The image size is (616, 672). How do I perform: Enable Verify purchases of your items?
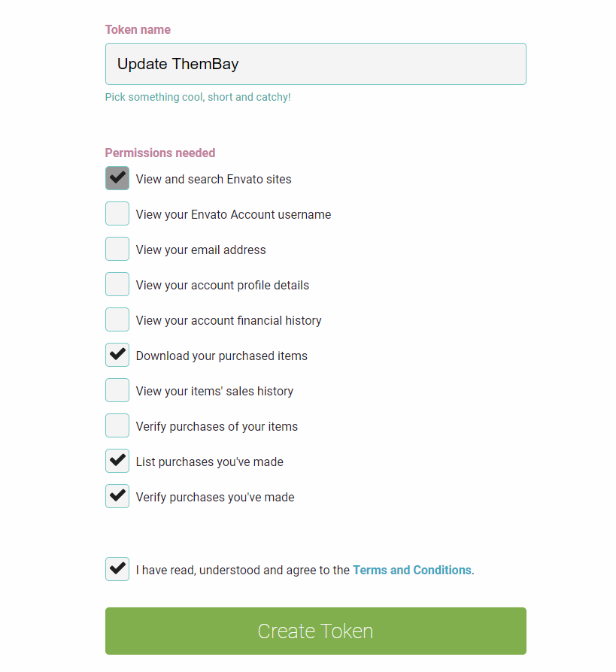pyautogui.click(x=117, y=425)
